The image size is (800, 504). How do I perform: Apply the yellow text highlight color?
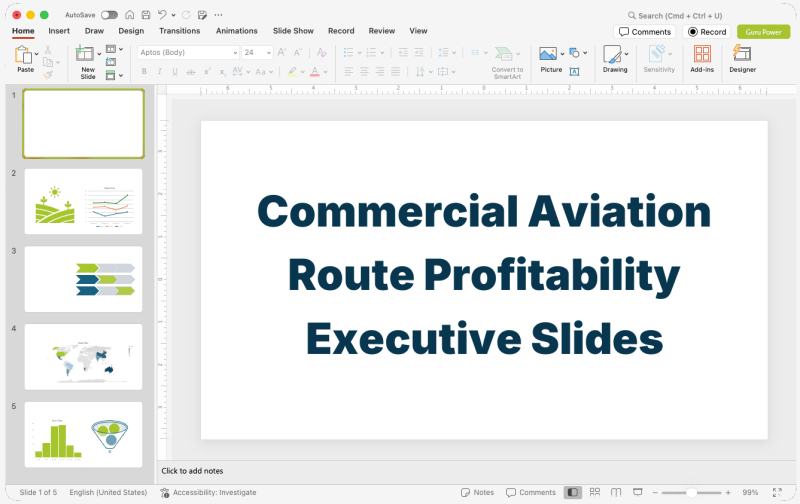pos(292,72)
